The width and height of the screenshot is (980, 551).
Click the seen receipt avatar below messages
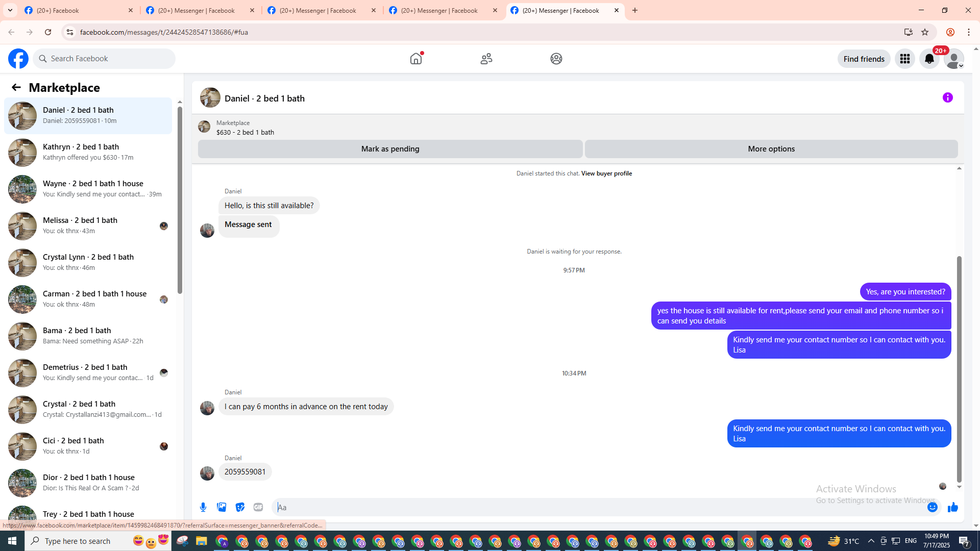pyautogui.click(x=943, y=486)
